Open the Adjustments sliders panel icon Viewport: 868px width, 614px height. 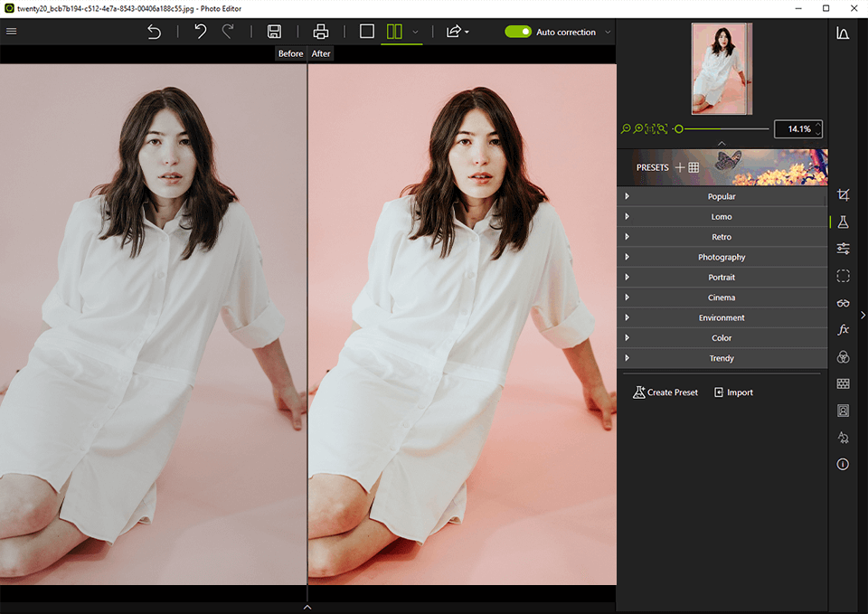click(843, 249)
